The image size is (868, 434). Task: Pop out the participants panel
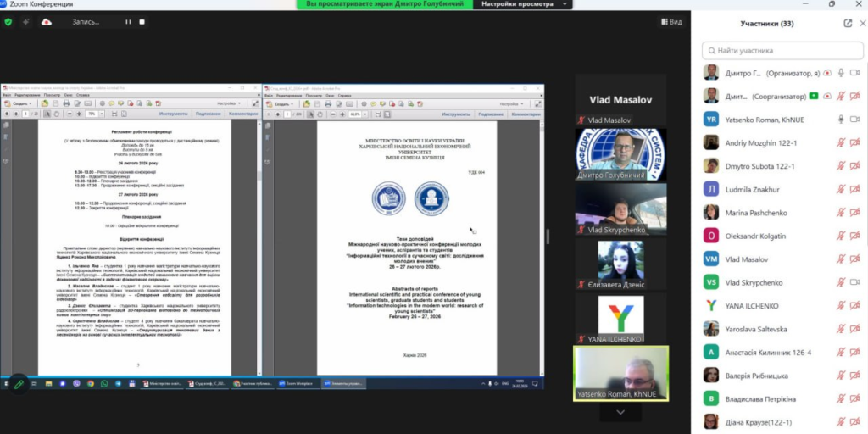(x=847, y=23)
